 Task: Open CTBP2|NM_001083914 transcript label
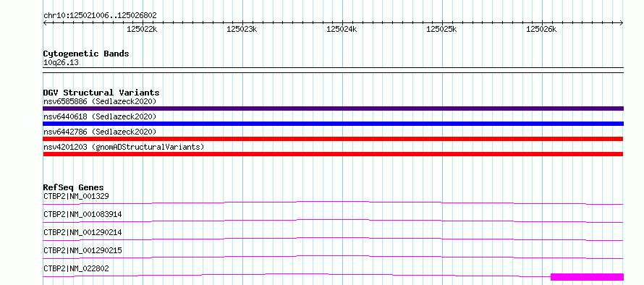tap(82, 214)
